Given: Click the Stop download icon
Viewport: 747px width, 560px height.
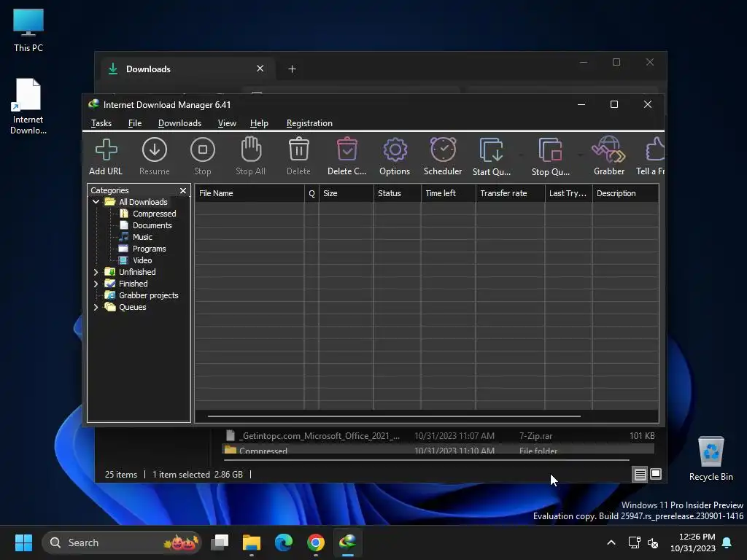Looking at the screenshot, I should (203, 150).
